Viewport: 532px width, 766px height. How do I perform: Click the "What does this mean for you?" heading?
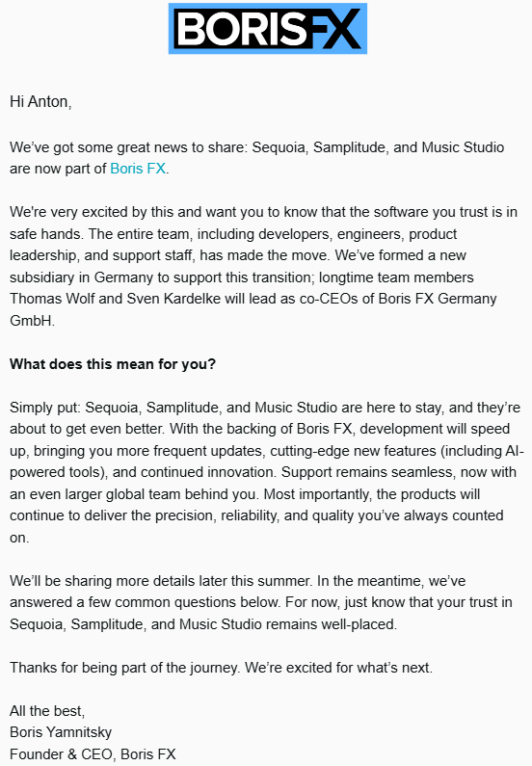(113, 364)
